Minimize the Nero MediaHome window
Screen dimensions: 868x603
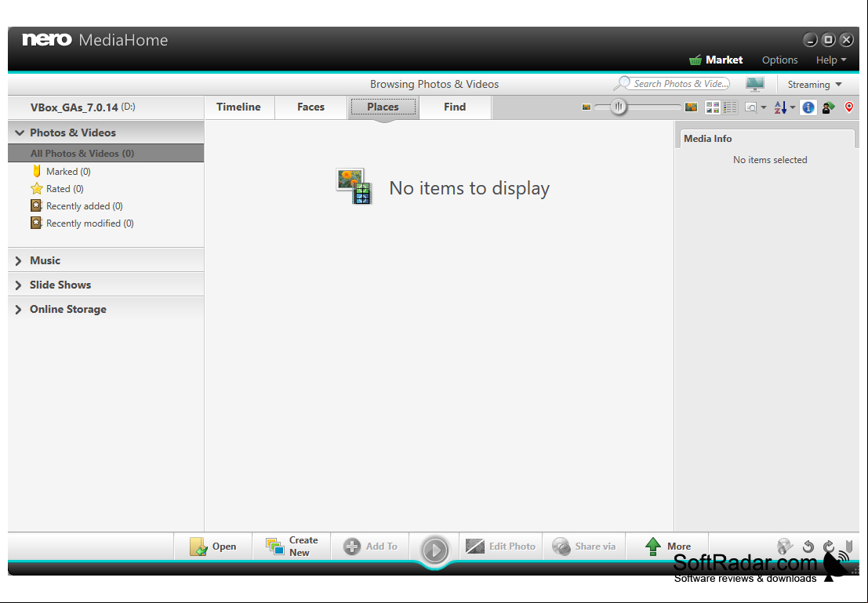coord(810,39)
